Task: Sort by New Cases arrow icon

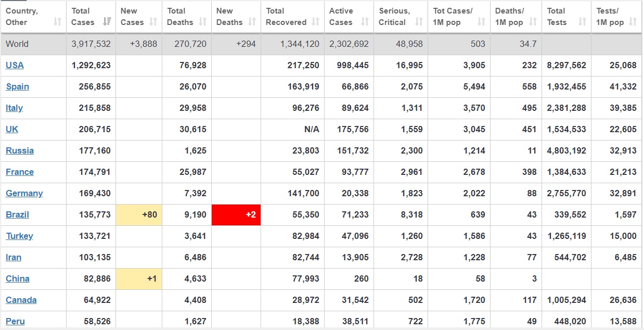Action: 153,22
